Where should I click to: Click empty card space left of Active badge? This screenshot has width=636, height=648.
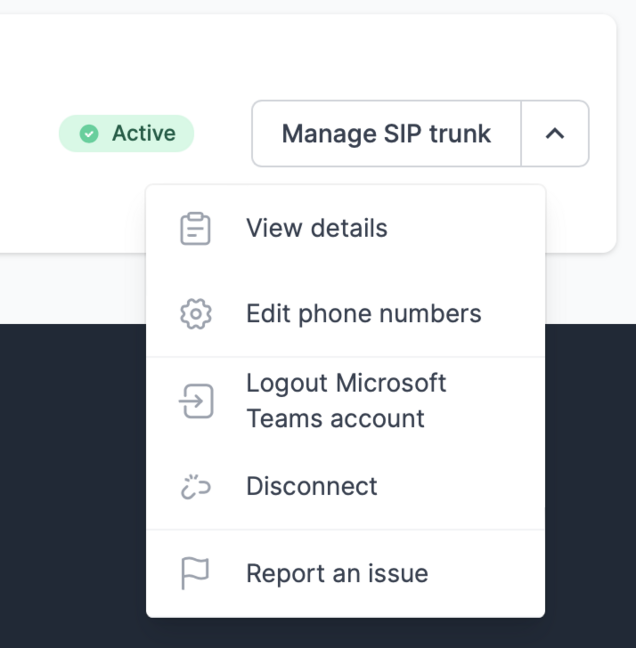click(30, 134)
